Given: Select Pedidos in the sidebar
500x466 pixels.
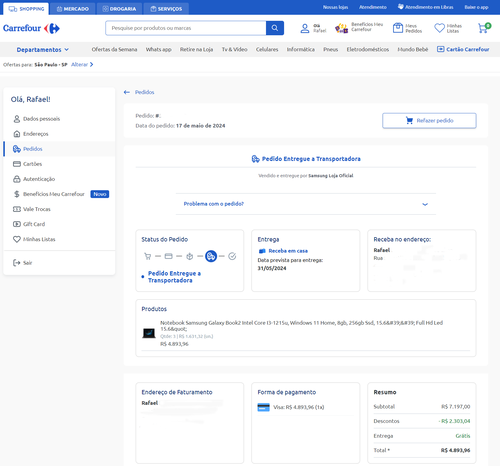Looking at the screenshot, I should click(59, 149).
